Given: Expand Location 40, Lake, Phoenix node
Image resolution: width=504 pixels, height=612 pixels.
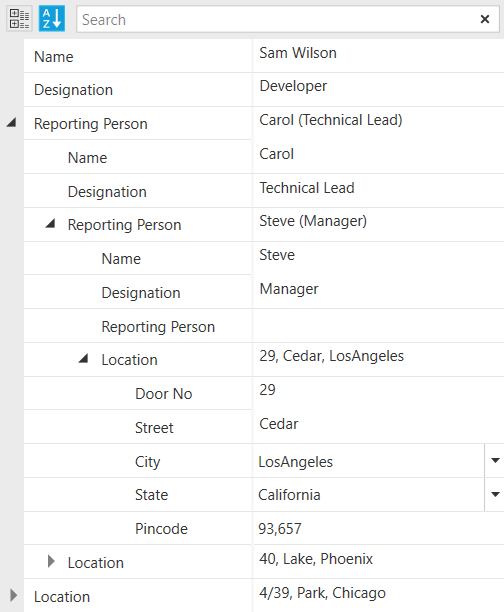Looking at the screenshot, I should (x=51, y=562).
